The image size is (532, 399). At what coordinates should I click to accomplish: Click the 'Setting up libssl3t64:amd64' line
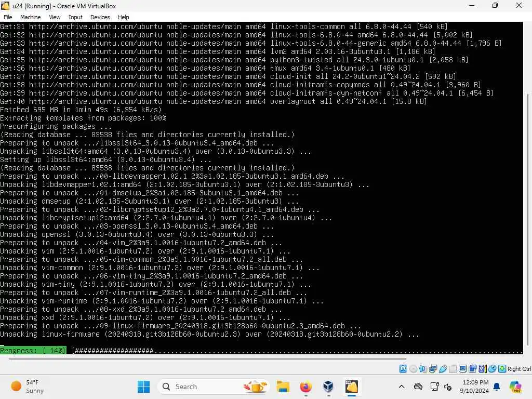coord(105,159)
